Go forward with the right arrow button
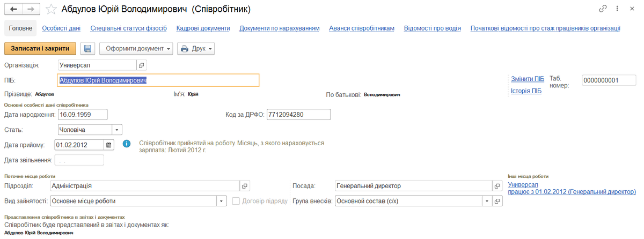The height and width of the screenshot is (239, 644). tap(31, 9)
